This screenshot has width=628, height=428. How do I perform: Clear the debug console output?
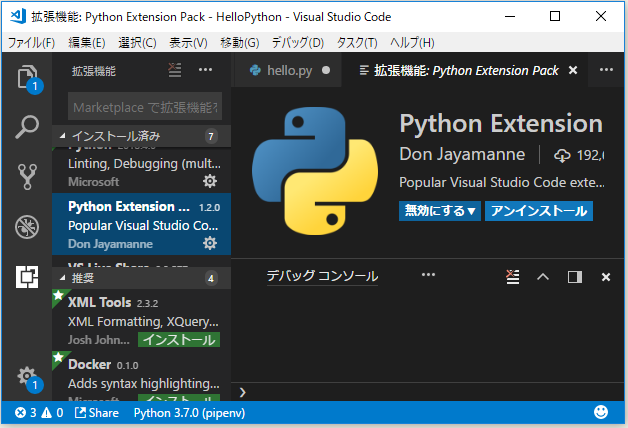pyautogui.click(x=513, y=277)
